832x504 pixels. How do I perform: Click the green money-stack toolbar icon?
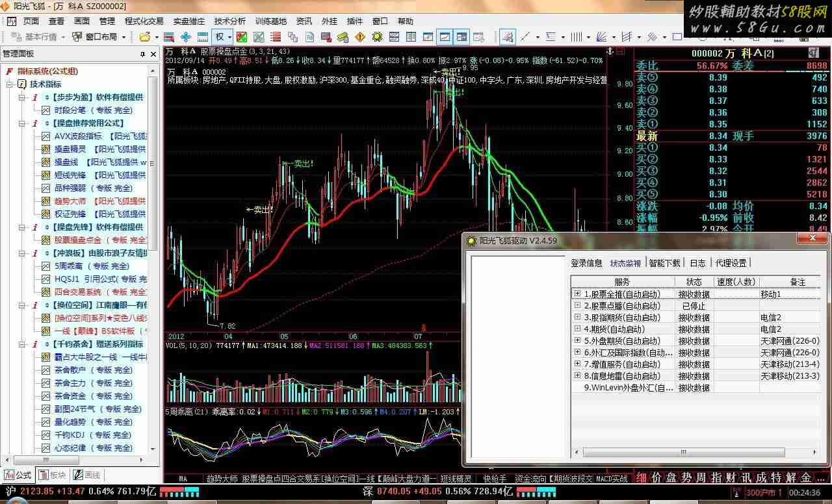pyautogui.click(x=343, y=37)
